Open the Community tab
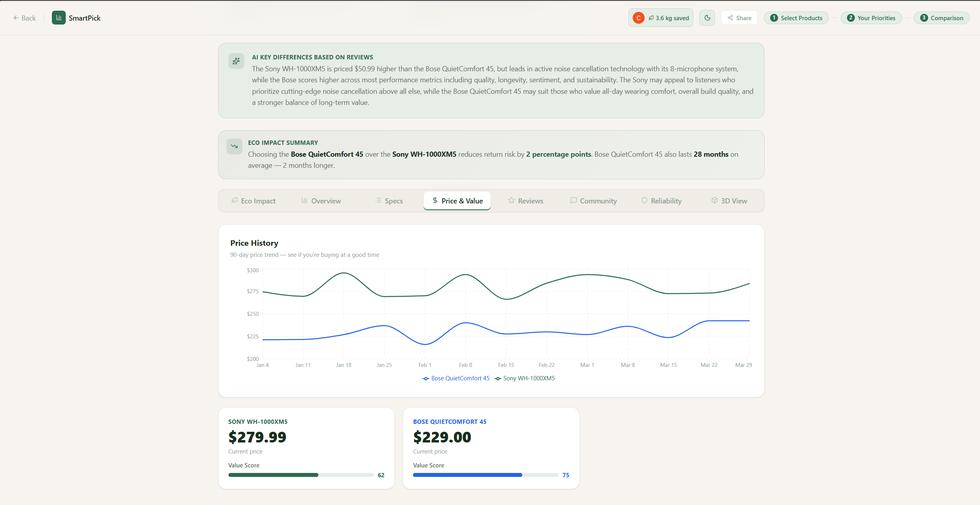The width and height of the screenshot is (980, 505). pos(593,201)
